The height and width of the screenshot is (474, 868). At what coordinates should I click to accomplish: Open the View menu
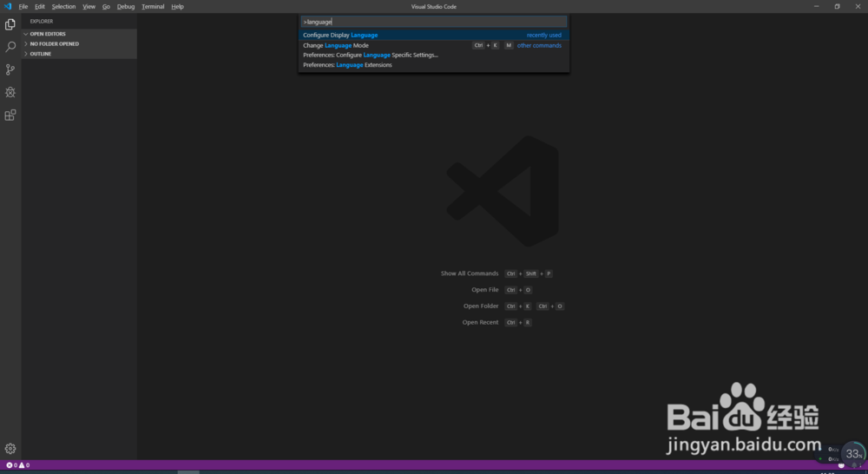click(89, 7)
